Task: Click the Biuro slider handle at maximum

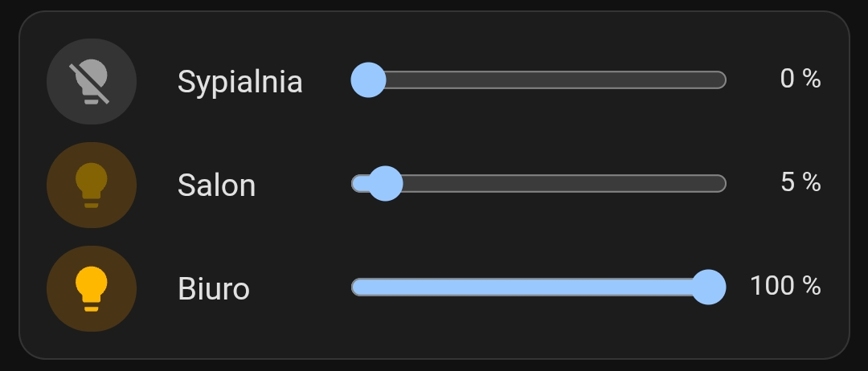Action: [708, 287]
